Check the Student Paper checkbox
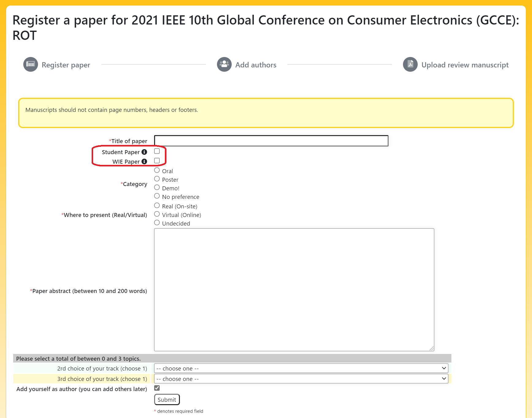Screen dimensions: 532x418 (x=157, y=151)
